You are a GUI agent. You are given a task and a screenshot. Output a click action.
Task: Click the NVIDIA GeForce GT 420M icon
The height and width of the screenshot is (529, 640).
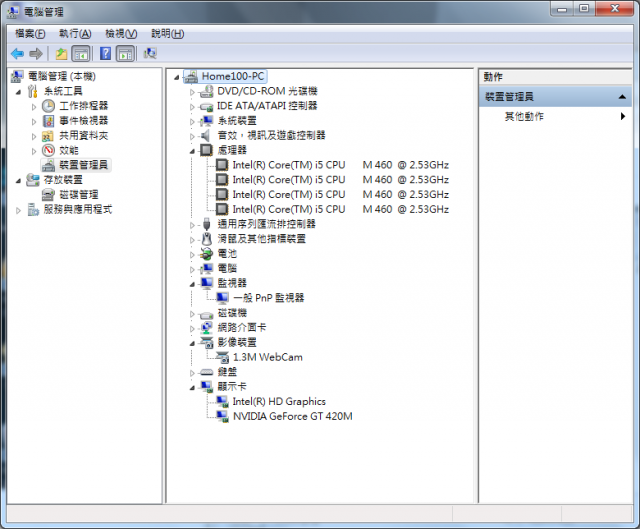coord(222,416)
